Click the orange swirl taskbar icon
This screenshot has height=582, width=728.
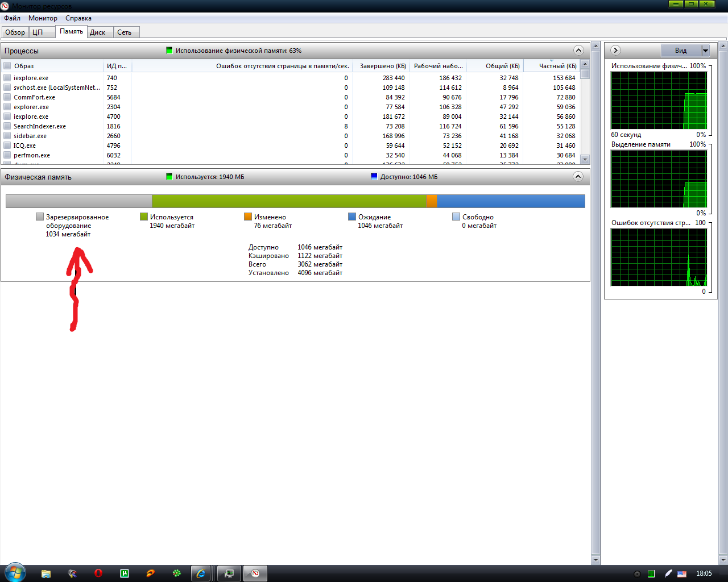[151, 573]
